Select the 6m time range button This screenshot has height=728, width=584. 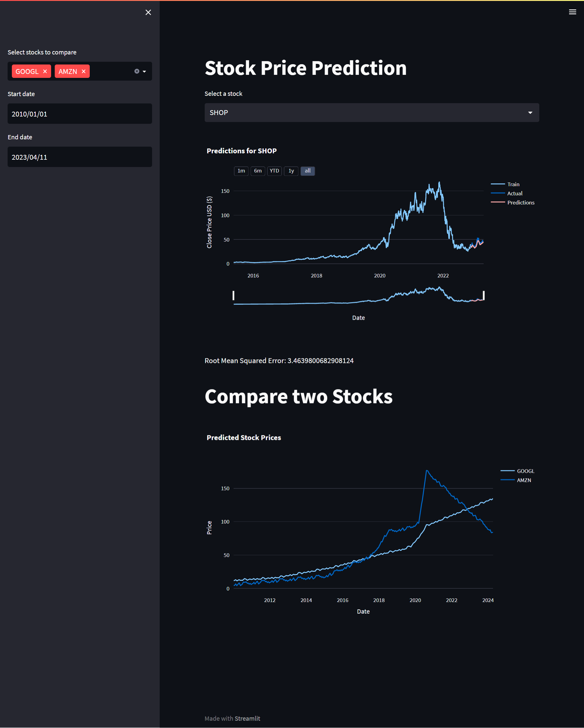tap(258, 171)
